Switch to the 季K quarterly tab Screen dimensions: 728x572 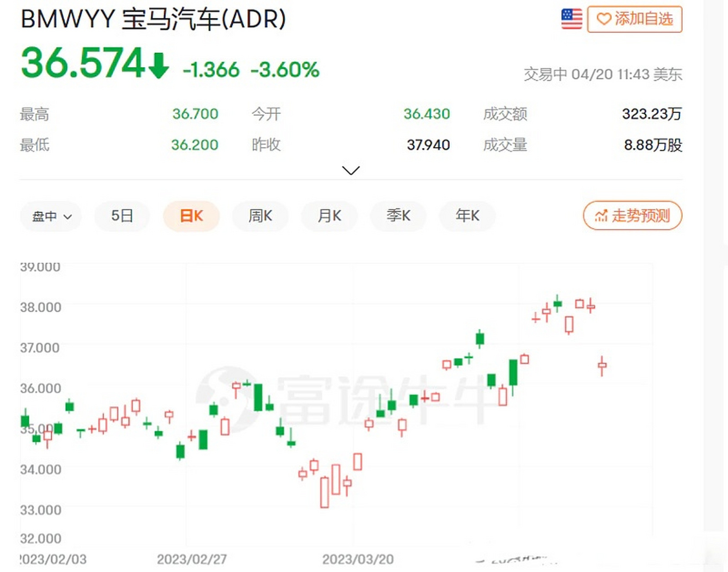398,216
